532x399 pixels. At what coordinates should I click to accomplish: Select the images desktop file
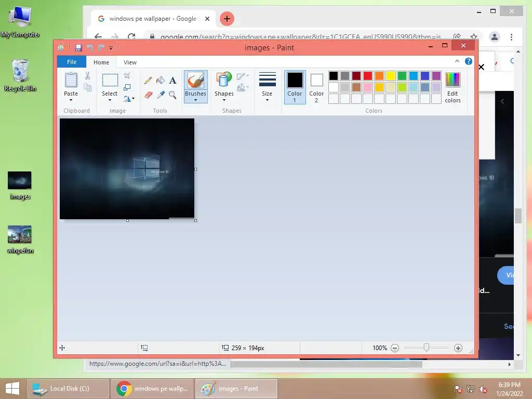(20, 185)
